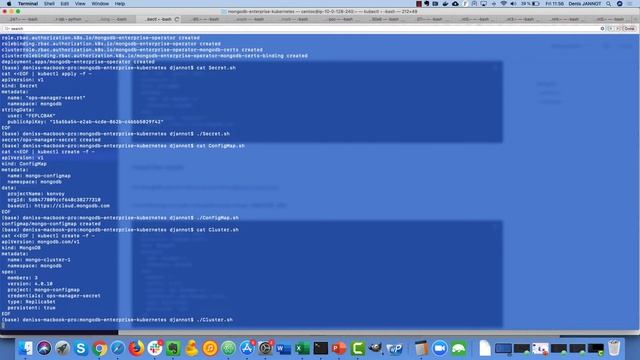Click 'configmap/mongo-configmap created' output line
The width and height of the screenshot is (640, 360).
click(51, 224)
